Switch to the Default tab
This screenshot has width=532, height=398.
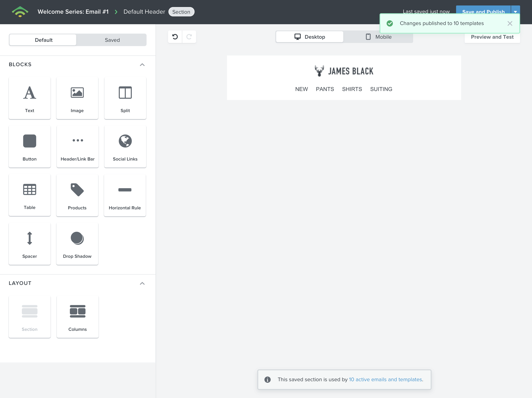(44, 40)
